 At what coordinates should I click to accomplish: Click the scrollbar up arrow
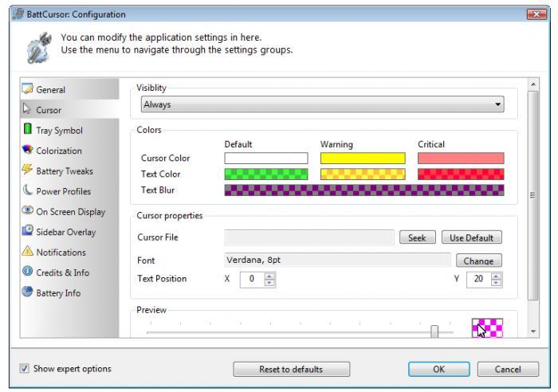tap(532, 84)
